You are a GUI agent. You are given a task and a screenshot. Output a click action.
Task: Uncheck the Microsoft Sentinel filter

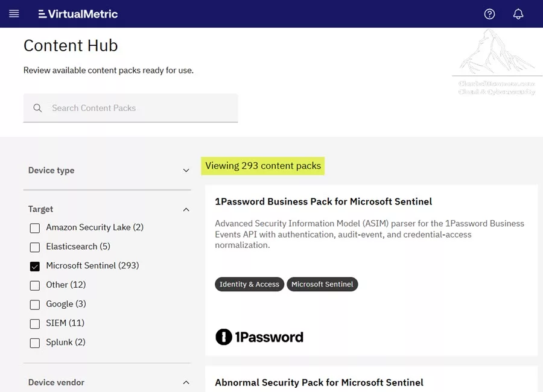click(x=34, y=267)
